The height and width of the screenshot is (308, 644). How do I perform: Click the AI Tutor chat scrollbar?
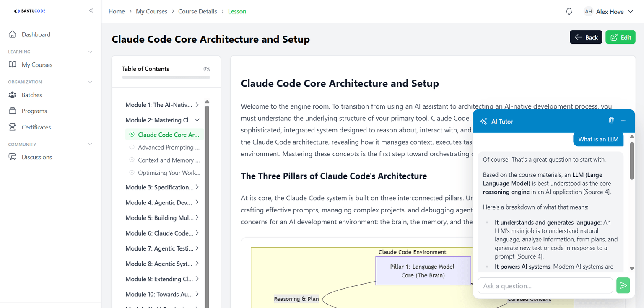click(x=632, y=161)
